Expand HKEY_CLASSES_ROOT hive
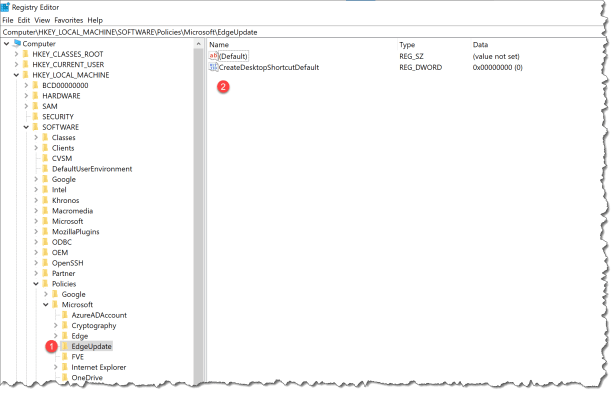Viewport: 615px width, 394px height. pyautogui.click(x=16, y=54)
